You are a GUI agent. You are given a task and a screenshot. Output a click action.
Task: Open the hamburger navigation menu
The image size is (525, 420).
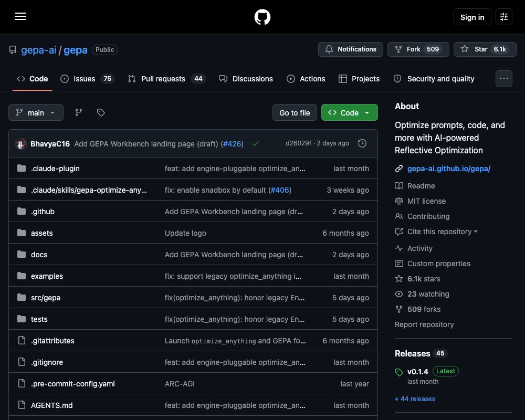point(20,16)
